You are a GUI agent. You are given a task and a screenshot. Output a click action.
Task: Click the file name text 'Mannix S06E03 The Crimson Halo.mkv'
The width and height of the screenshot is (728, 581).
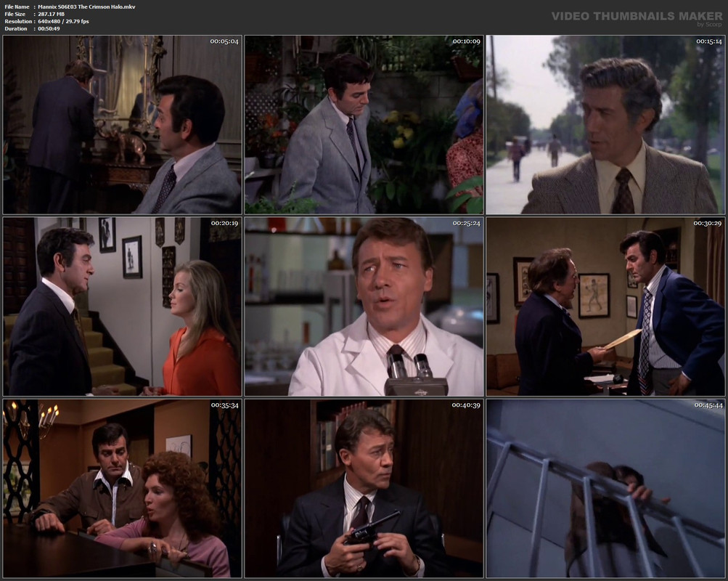click(x=87, y=7)
